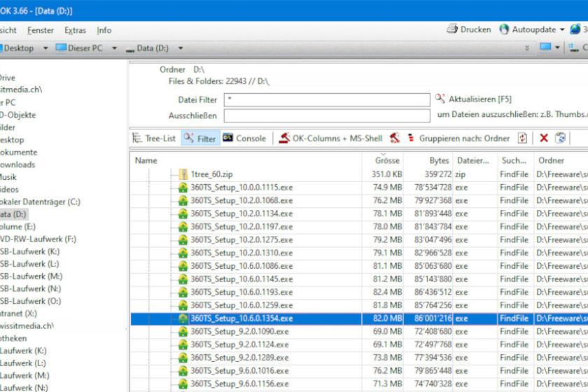Click Gruppieren nach: Ordner
This screenshot has width=588, height=392.
458,139
